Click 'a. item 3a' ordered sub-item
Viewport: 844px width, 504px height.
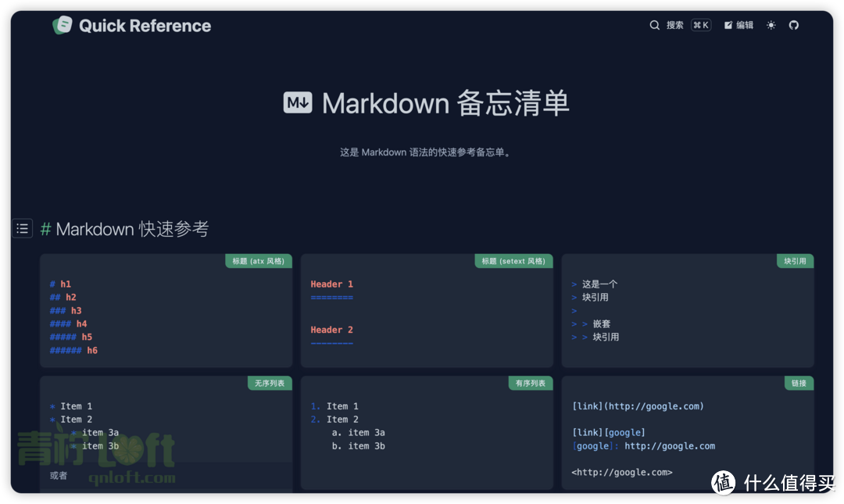(359, 432)
